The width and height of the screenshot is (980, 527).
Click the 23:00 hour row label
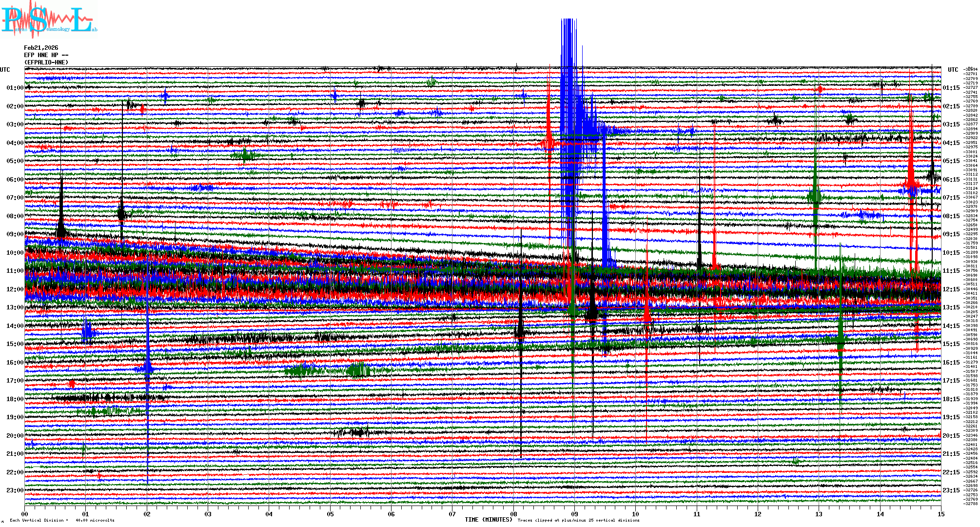[x=15, y=490]
